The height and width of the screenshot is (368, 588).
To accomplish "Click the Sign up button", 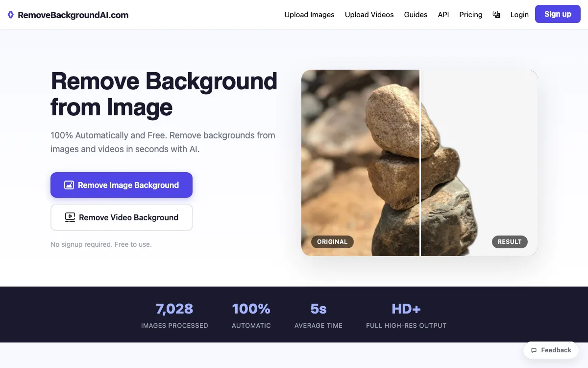I will click(558, 14).
